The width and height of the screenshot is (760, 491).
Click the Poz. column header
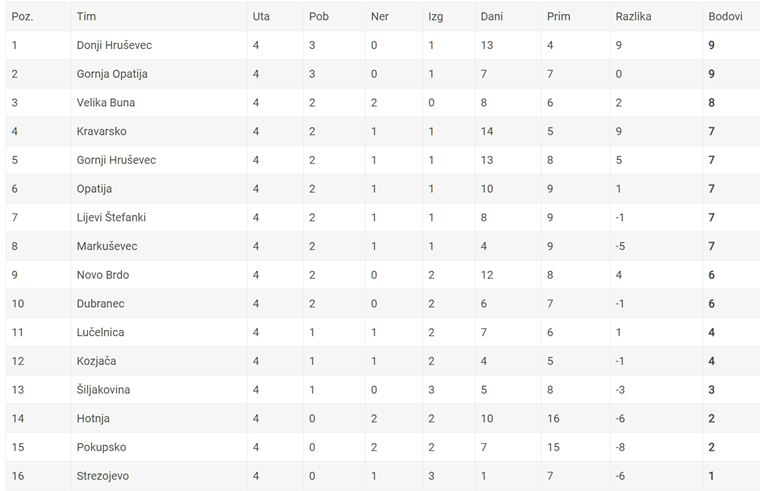22,16
